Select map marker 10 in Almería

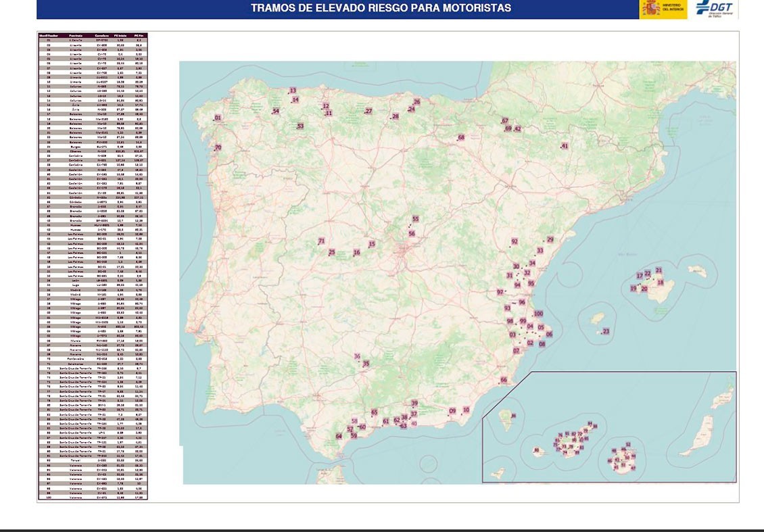click(x=467, y=410)
